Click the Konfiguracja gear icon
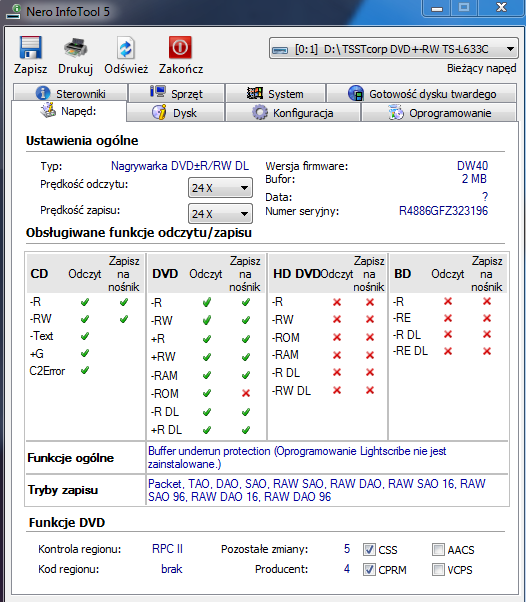This screenshot has height=602, width=526. pyautogui.click(x=260, y=113)
